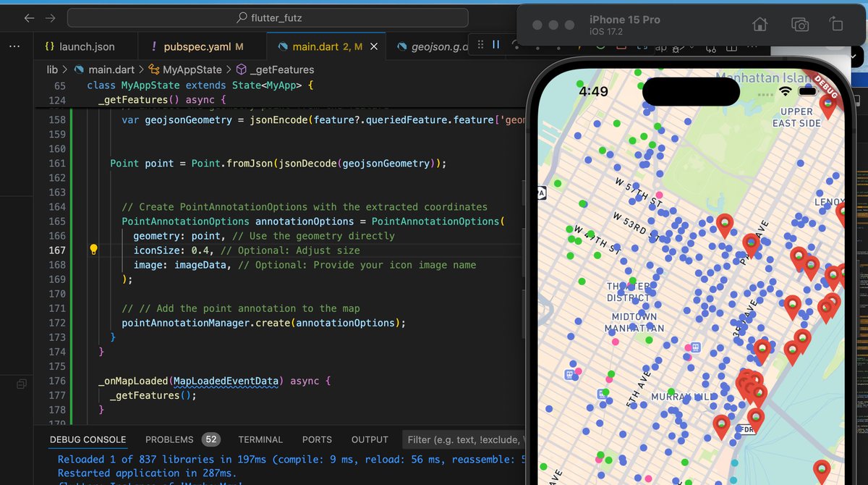
Task: Focus the debug console Filter field
Action: coord(465,439)
